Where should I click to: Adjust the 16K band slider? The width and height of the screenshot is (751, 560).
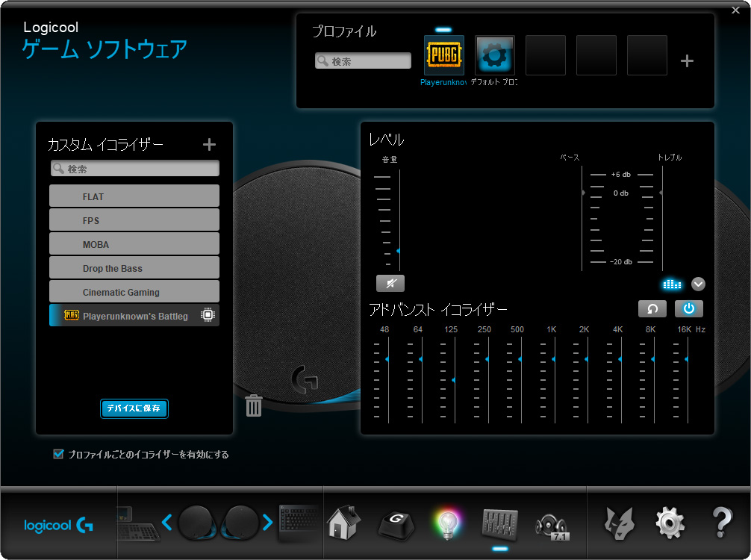686,359
